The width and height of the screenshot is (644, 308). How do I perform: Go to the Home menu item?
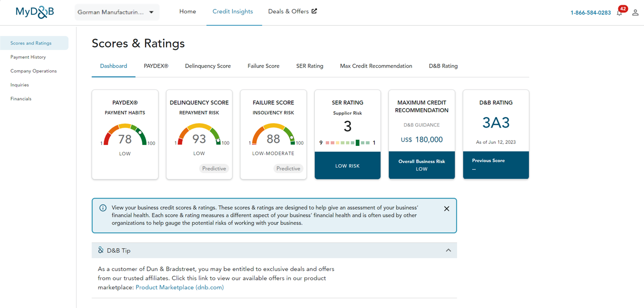[187, 11]
